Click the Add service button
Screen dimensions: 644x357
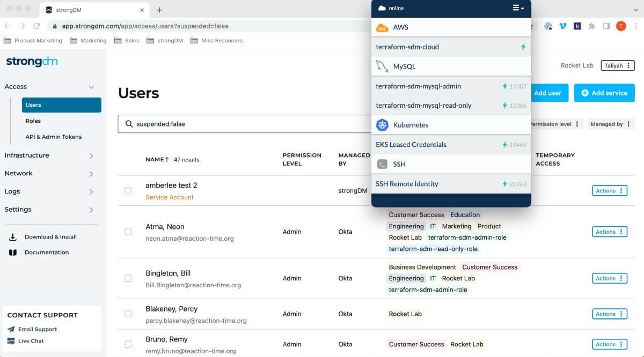point(604,93)
